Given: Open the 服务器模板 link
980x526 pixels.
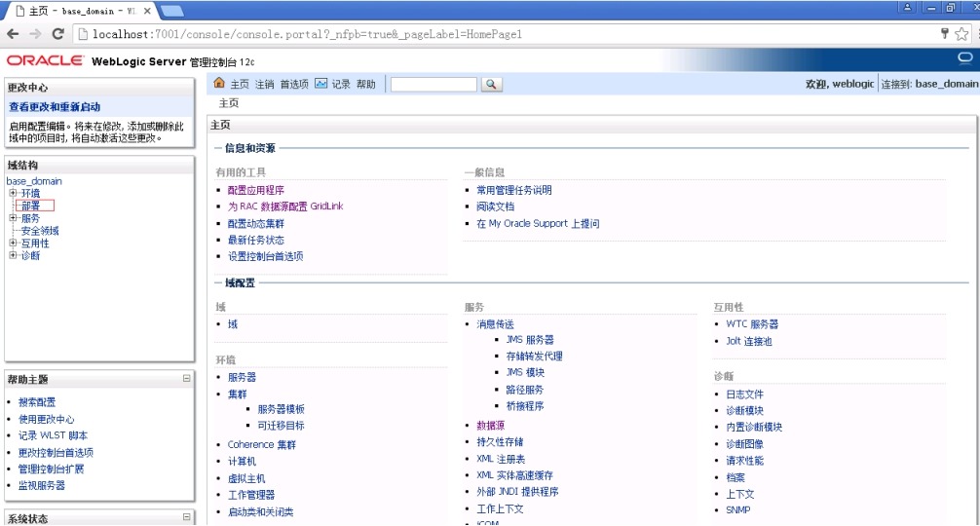Looking at the screenshot, I should click(282, 409).
